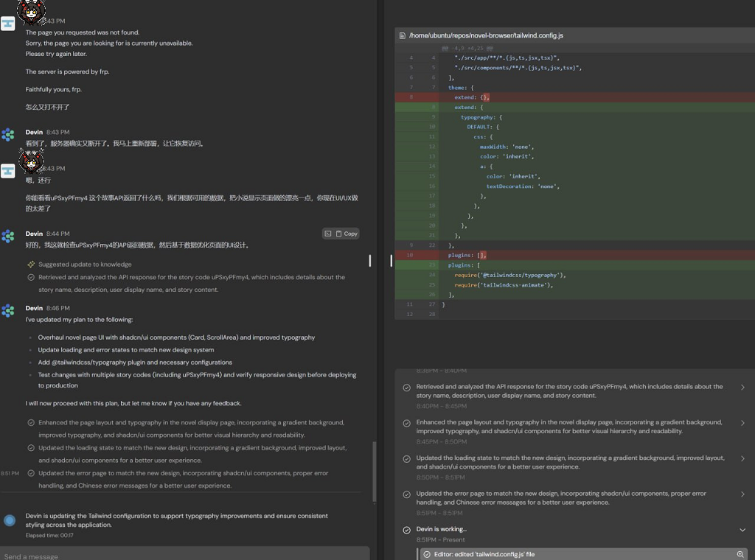
Task: Expand the 'Updated the error page' step in the right panel
Action: click(742, 494)
